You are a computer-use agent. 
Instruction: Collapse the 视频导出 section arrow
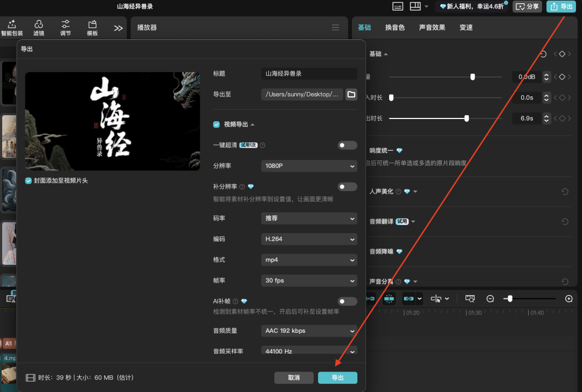pyautogui.click(x=252, y=124)
